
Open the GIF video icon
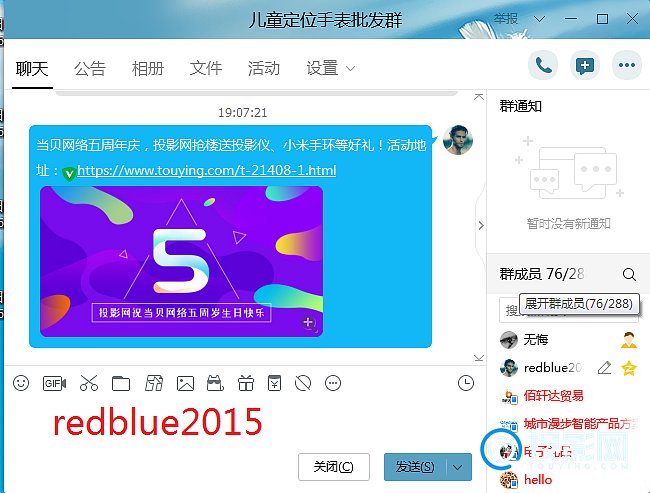(x=54, y=383)
